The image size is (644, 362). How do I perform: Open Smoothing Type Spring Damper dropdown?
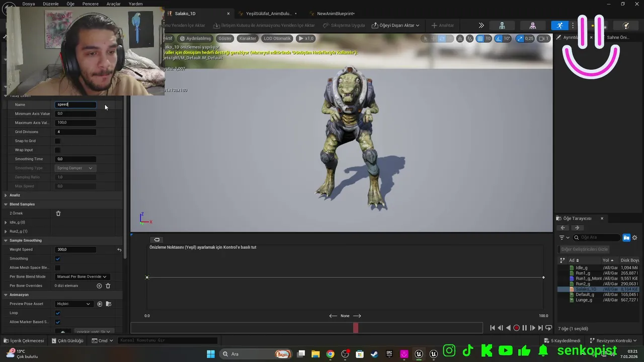click(74, 168)
